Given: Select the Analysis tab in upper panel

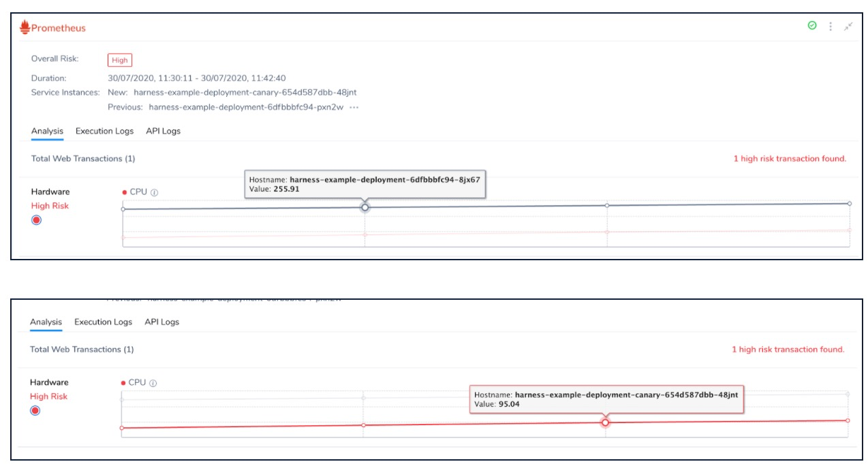Looking at the screenshot, I should [47, 131].
